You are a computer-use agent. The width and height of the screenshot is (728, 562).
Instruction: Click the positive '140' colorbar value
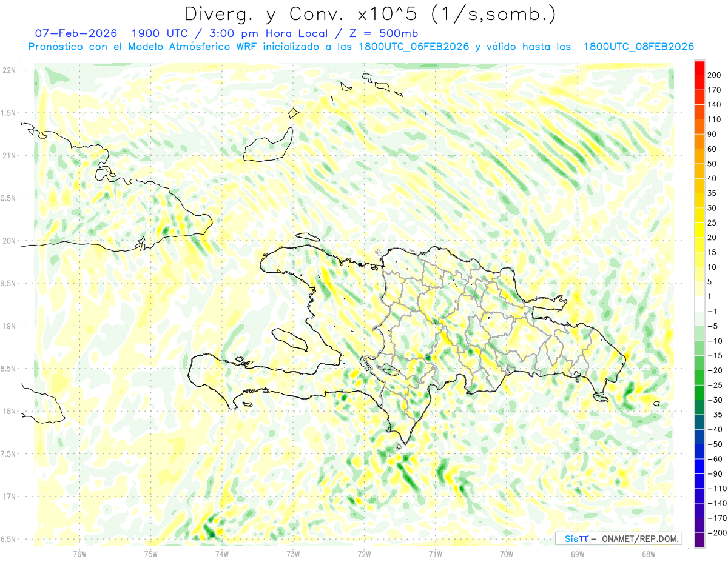pos(715,105)
